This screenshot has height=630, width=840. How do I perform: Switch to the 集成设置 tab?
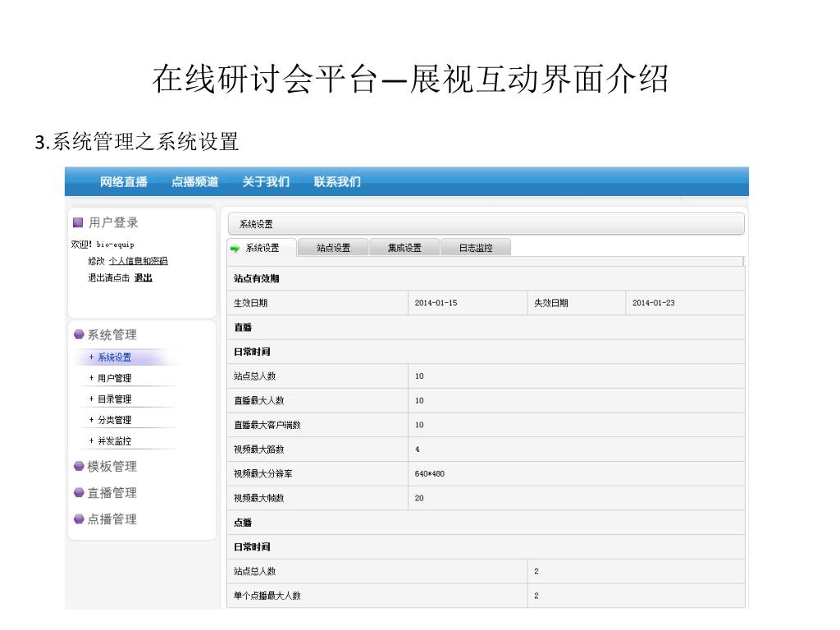[x=404, y=248]
